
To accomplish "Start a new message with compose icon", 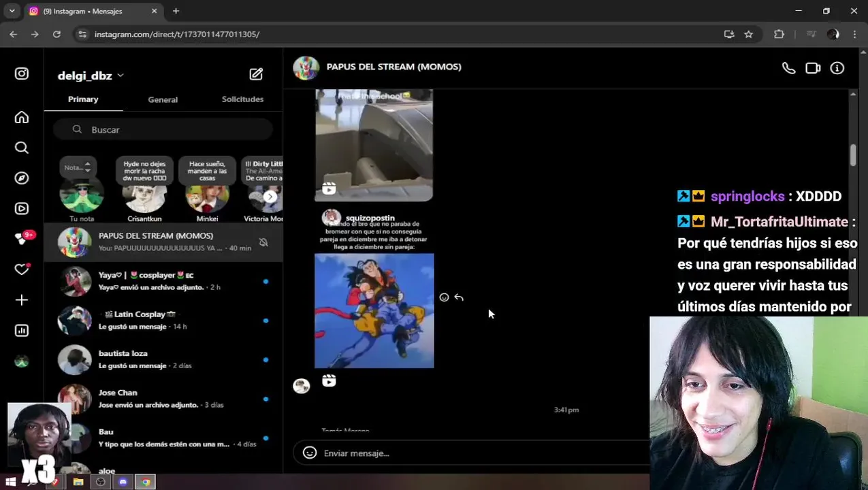I will point(256,74).
